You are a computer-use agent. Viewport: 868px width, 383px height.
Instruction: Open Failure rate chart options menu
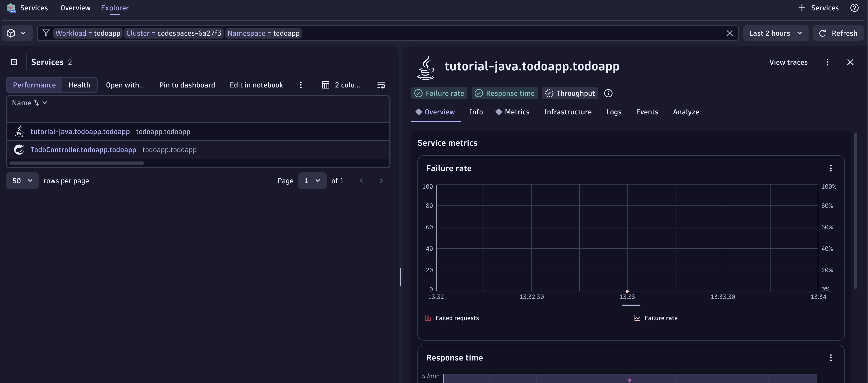tap(831, 168)
